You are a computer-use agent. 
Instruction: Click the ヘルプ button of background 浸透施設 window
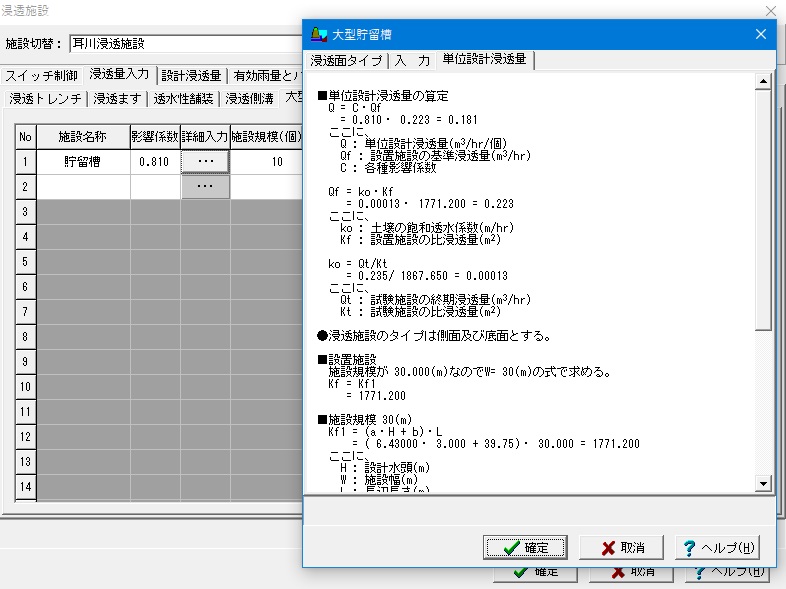[727, 574]
